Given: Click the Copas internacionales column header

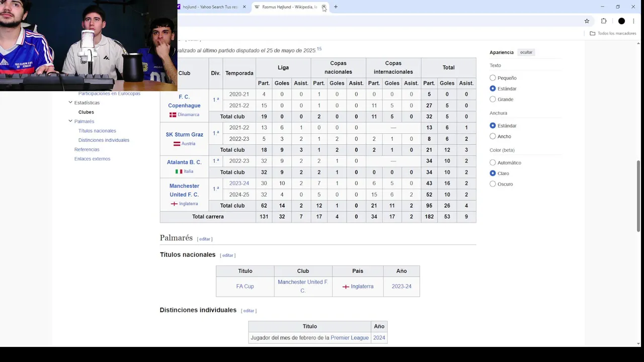Looking at the screenshot, I should click(393, 68).
